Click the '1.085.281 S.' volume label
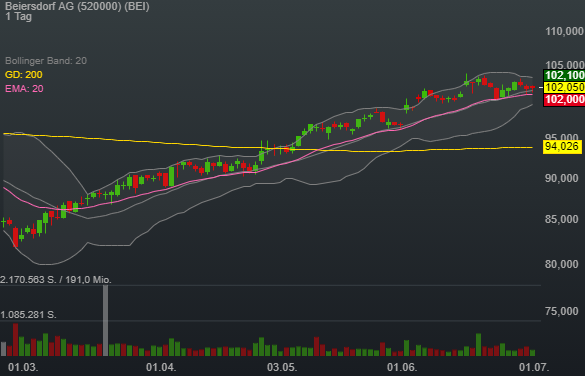 click(x=28, y=315)
